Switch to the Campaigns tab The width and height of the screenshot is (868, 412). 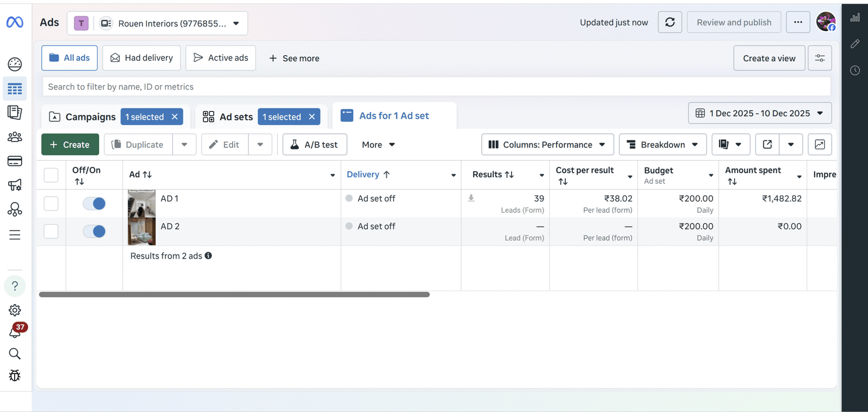(x=82, y=117)
